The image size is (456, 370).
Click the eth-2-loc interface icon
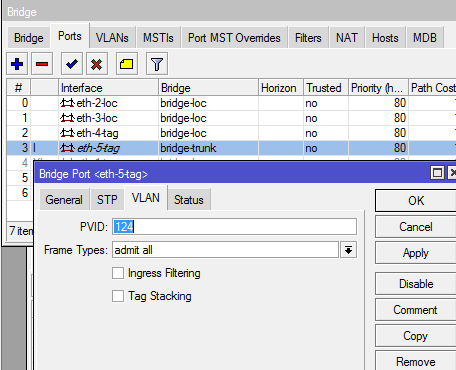[x=67, y=103]
